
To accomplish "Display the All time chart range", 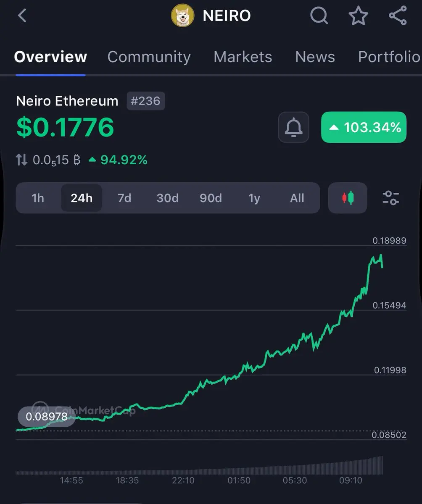I will (x=297, y=198).
